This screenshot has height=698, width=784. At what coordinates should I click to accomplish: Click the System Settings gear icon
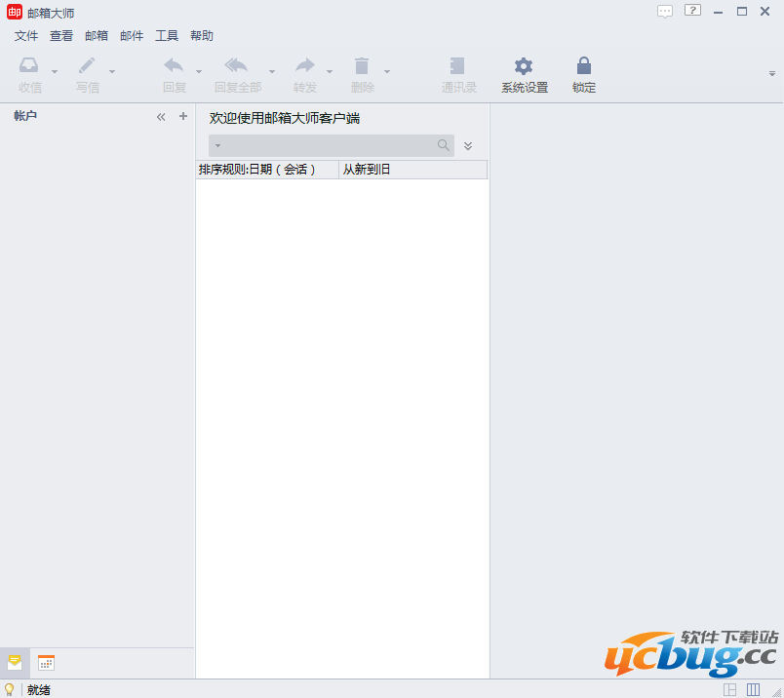tap(524, 66)
